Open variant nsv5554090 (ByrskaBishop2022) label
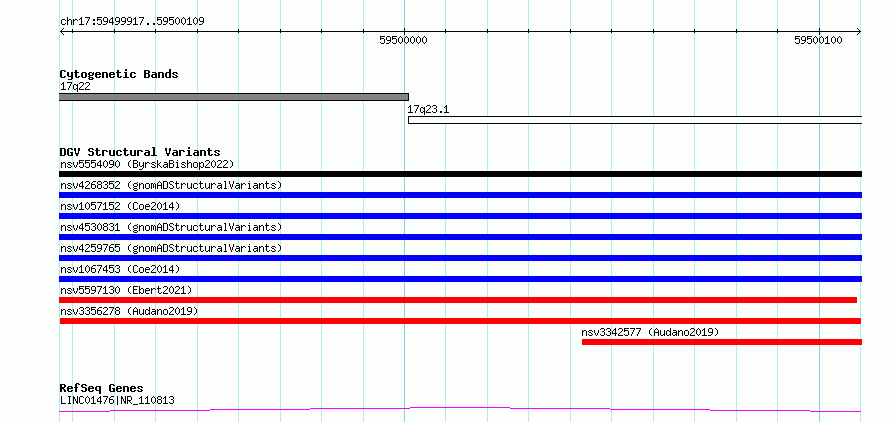890x422 pixels. pos(147,164)
